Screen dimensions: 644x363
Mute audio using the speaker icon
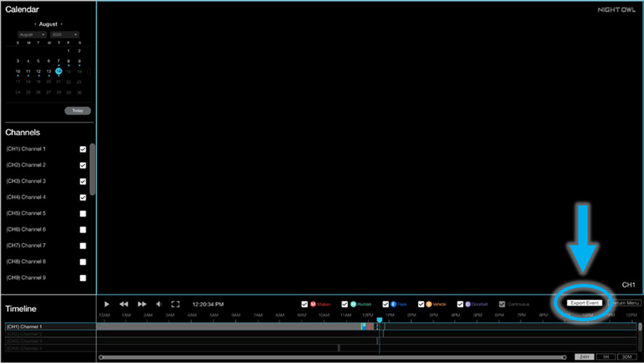[159, 304]
